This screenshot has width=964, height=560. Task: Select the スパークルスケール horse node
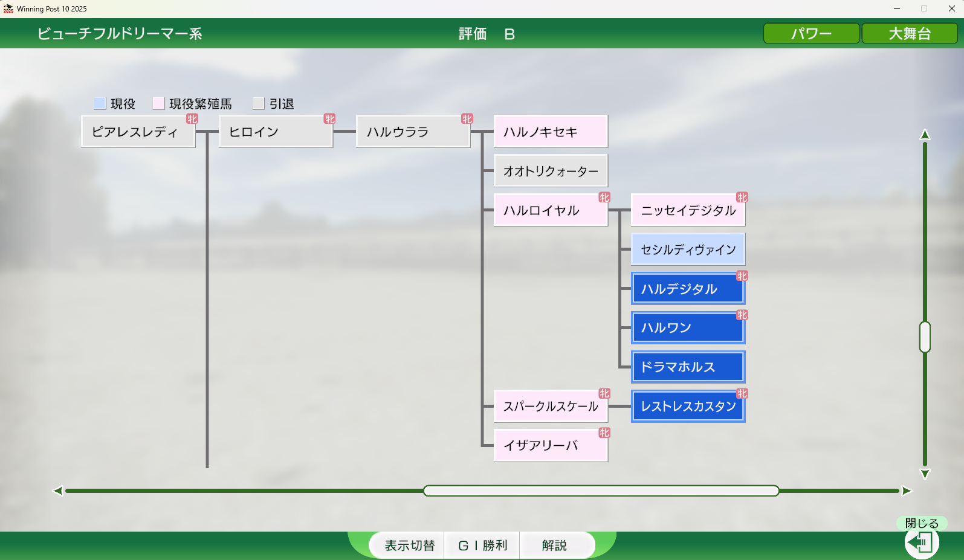551,406
